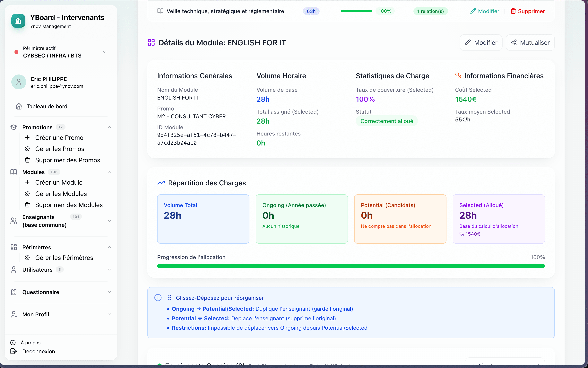Click the Progression de l'allocation green bar
Image resolution: width=588 pixels, height=368 pixels.
(351, 266)
